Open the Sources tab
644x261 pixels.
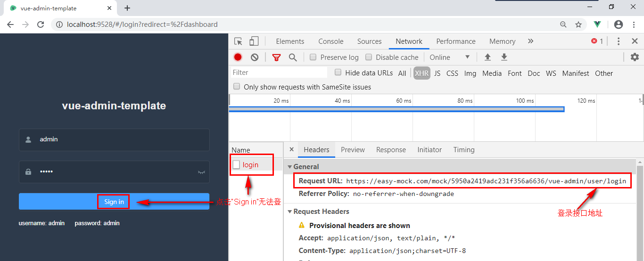click(369, 41)
